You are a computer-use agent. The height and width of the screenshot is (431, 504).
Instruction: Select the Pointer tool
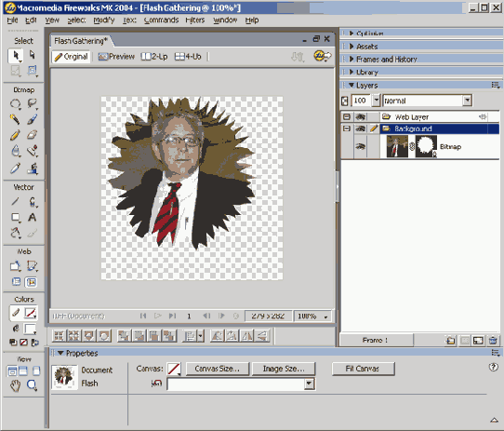click(15, 55)
